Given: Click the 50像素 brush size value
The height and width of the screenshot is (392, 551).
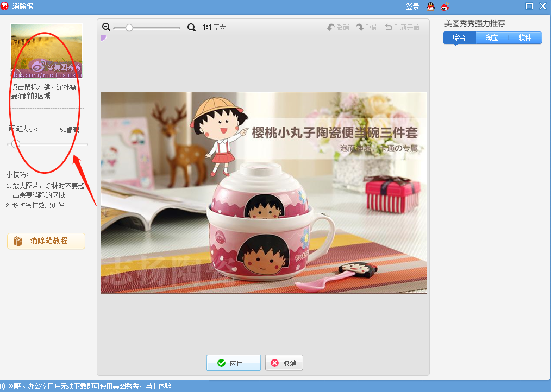Looking at the screenshot, I should [x=70, y=130].
